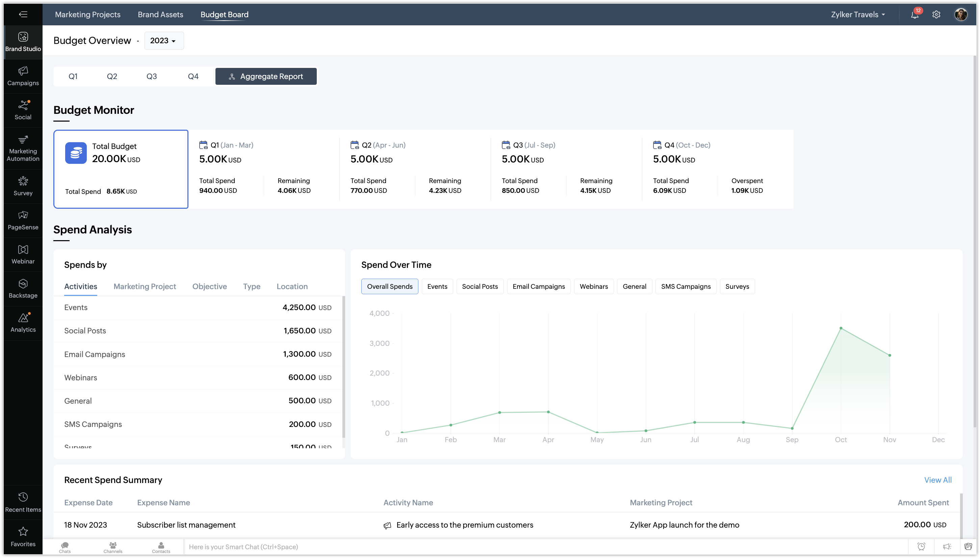Screen dimensions: 980x558
Task: Collapse the sidebar with the hamburger arrow icon
Action: tap(23, 15)
